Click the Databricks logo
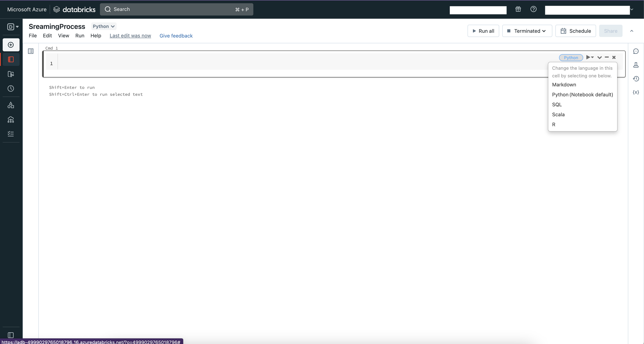Image resolution: width=644 pixels, height=344 pixels. click(74, 10)
